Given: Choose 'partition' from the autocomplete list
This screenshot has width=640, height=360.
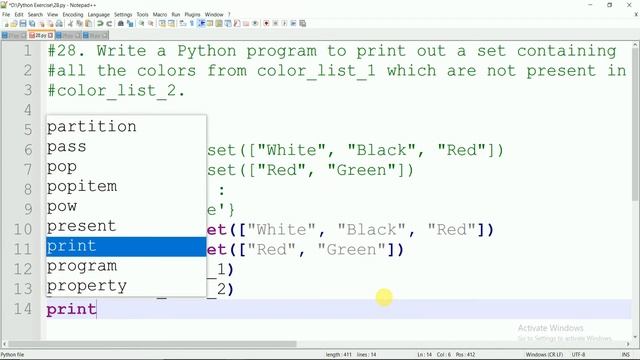Looking at the screenshot, I should (126, 127).
